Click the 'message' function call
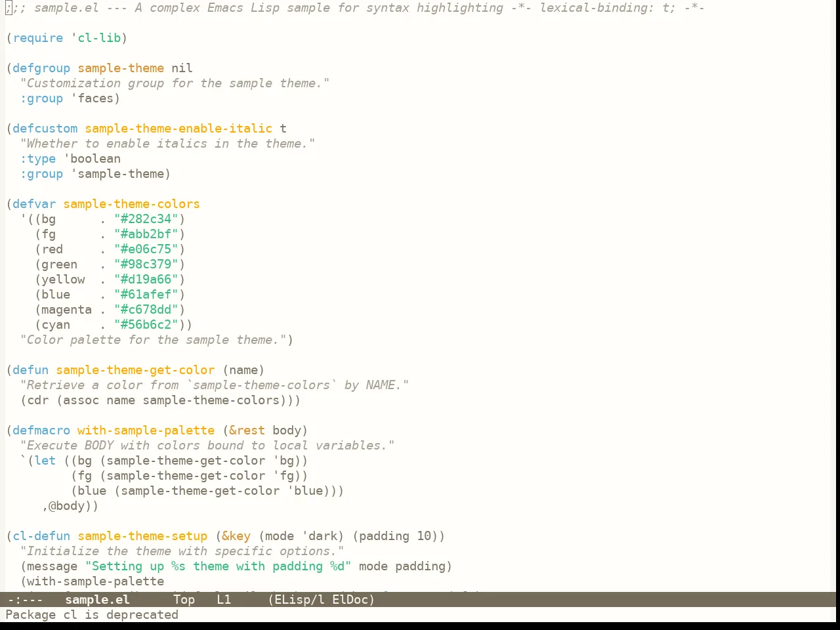The width and height of the screenshot is (840, 630). click(52, 566)
